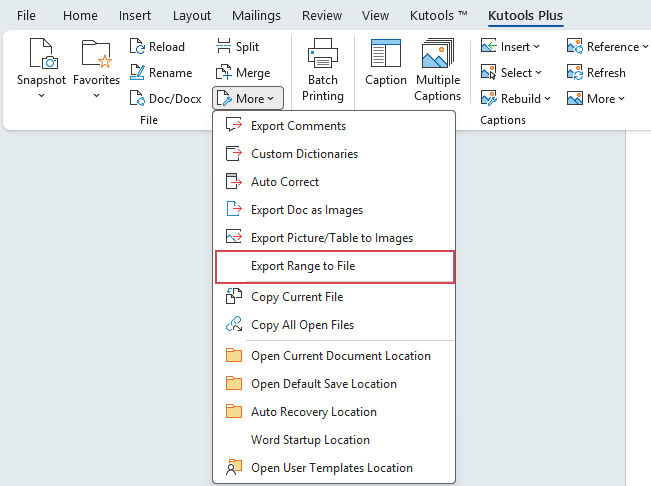Click the Merge button label
The width and height of the screenshot is (651, 486).
coord(253,73)
